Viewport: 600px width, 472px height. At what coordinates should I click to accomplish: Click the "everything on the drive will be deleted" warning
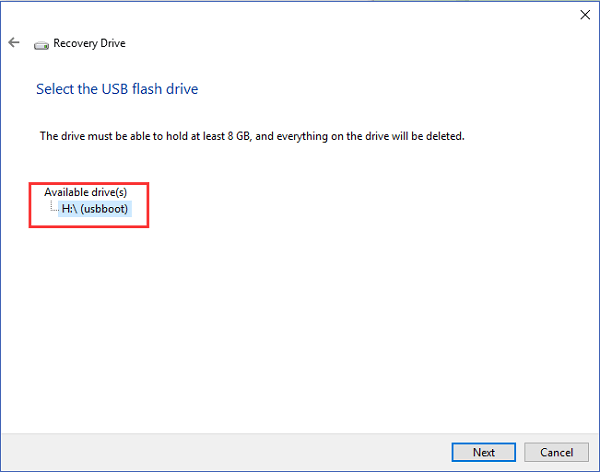click(x=370, y=135)
